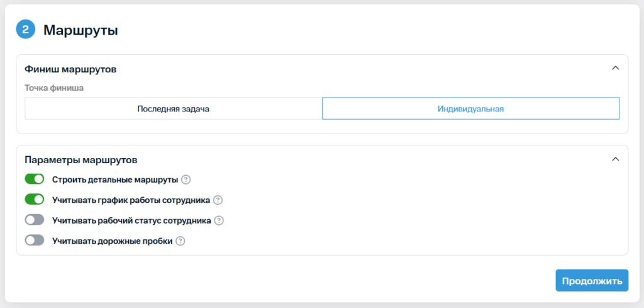
Task: Open help icon for Строить детальные маршруты
Action: point(186,180)
